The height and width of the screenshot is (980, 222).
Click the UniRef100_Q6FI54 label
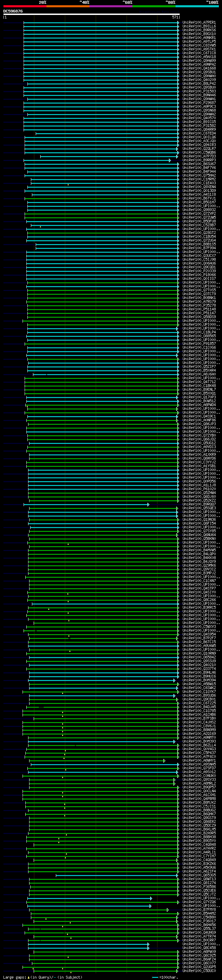[x=199, y=523]
